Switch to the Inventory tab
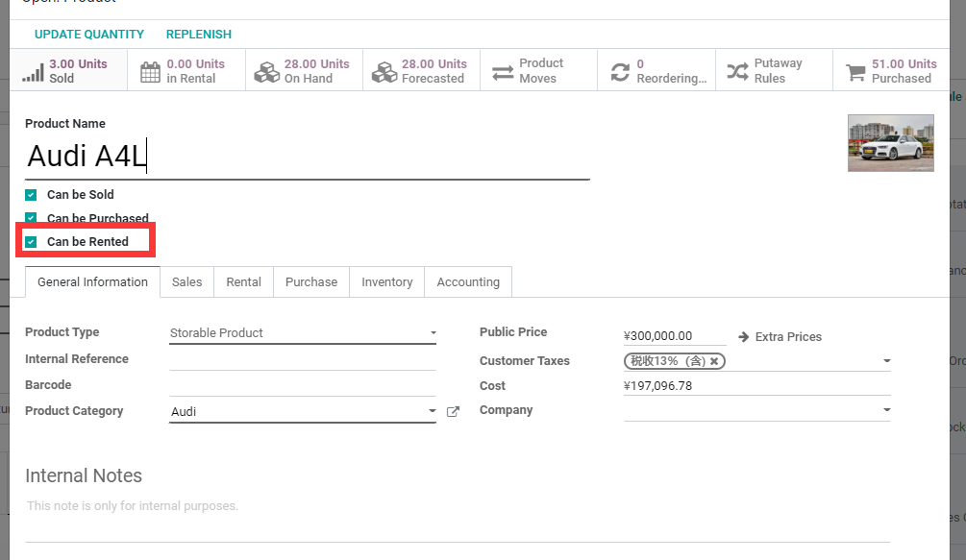 click(387, 281)
